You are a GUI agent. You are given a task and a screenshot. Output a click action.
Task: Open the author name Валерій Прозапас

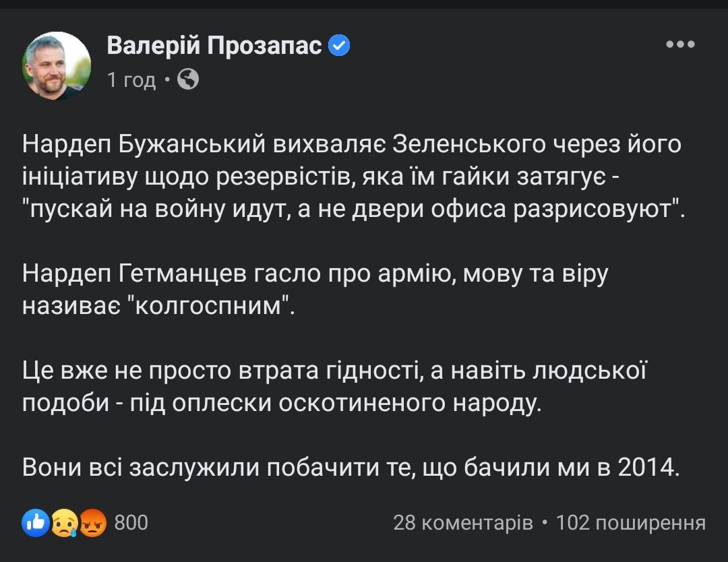tap(214, 46)
